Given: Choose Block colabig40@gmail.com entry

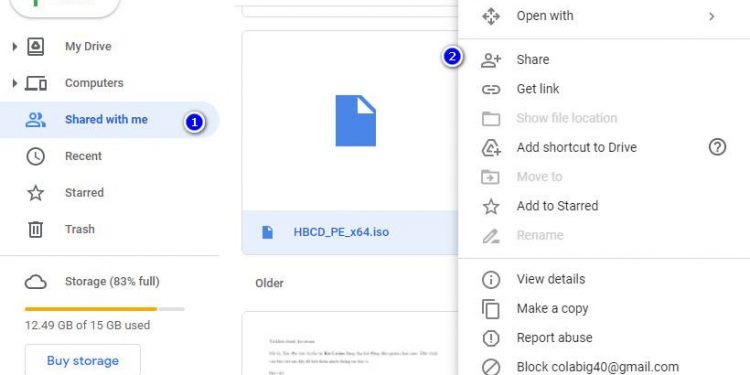Looking at the screenshot, I should click(x=597, y=367).
